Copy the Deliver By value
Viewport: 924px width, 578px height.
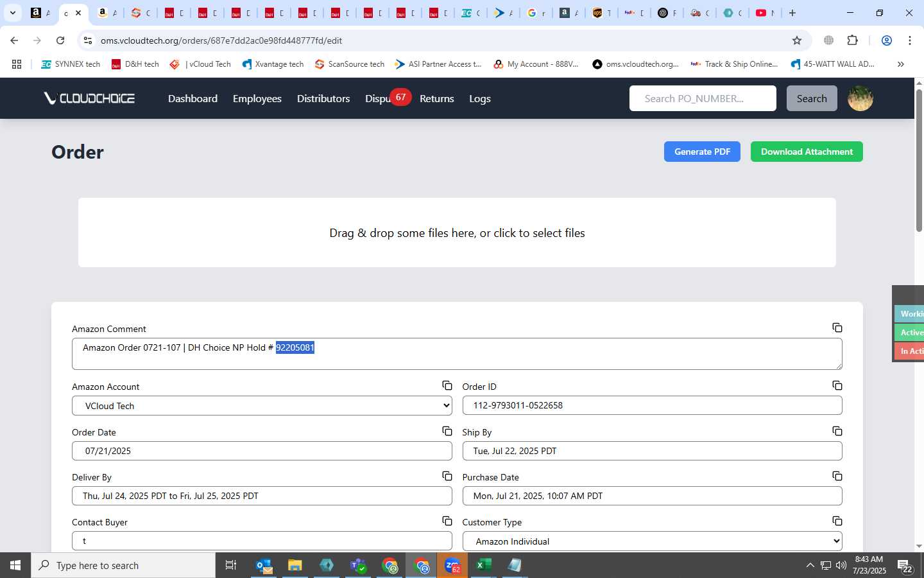click(x=447, y=476)
